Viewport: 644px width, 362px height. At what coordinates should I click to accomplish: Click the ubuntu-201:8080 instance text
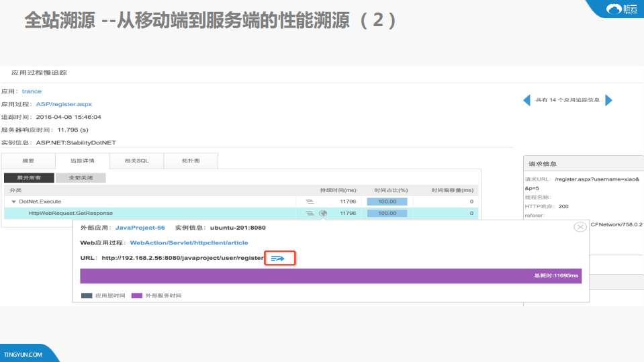pos(238,228)
